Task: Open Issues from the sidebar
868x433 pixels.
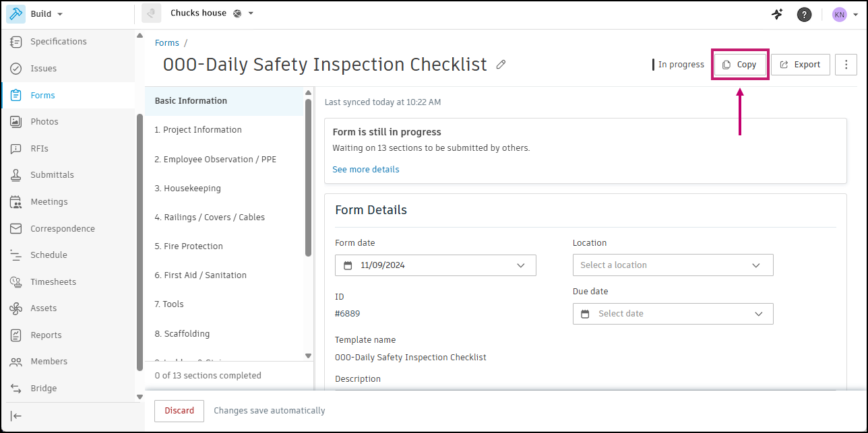Action: pyautogui.click(x=43, y=68)
